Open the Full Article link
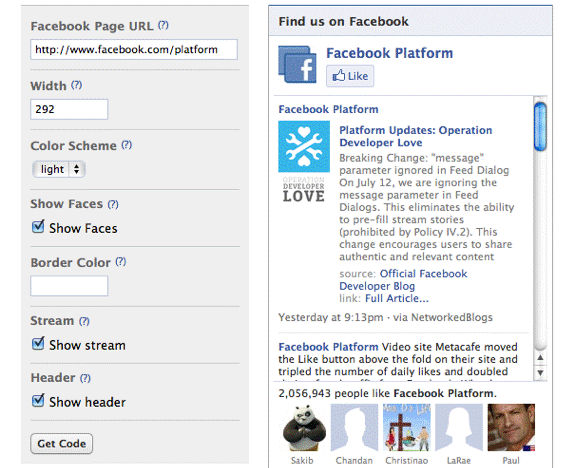 pyautogui.click(x=397, y=299)
